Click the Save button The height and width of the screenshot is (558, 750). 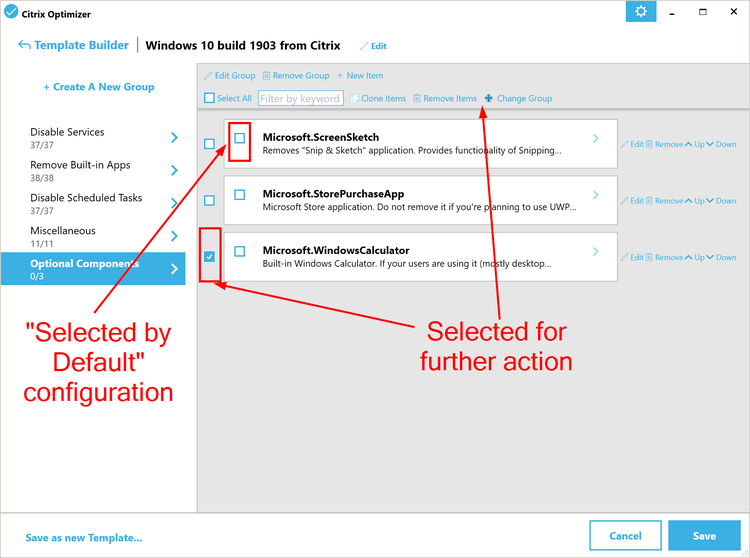click(x=704, y=536)
